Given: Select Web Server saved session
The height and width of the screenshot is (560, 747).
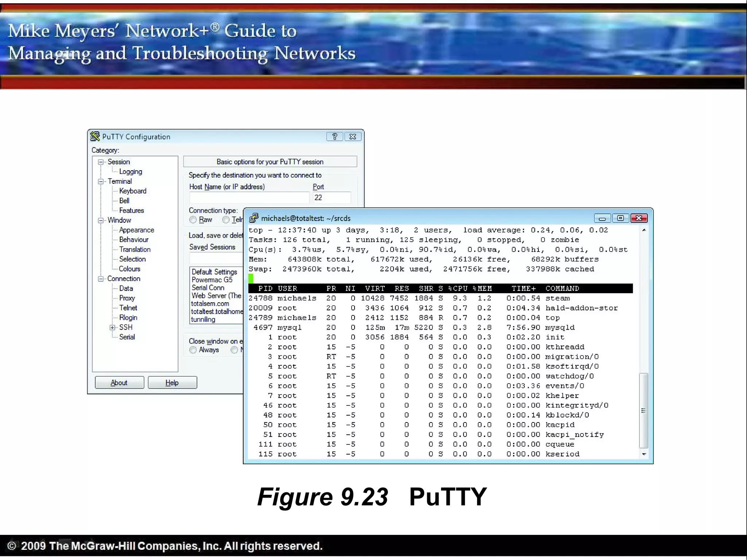Looking at the screenshot, I should [216, 296].
